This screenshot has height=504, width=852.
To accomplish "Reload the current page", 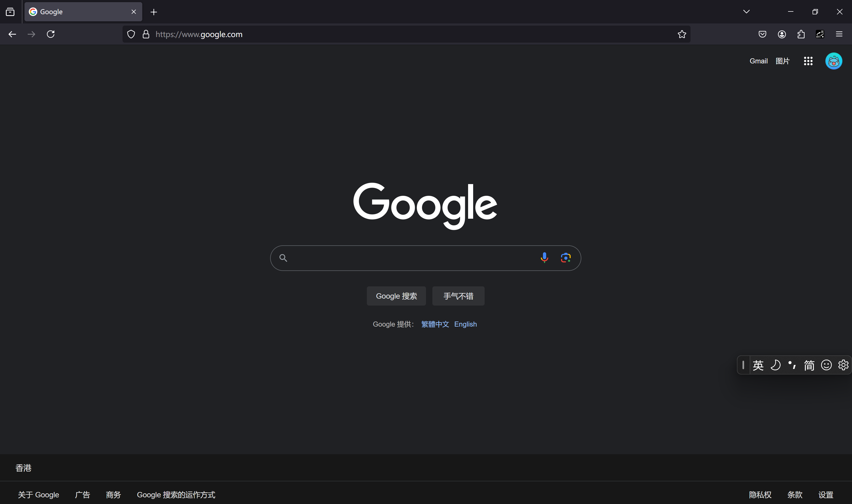I will [51, 34].
